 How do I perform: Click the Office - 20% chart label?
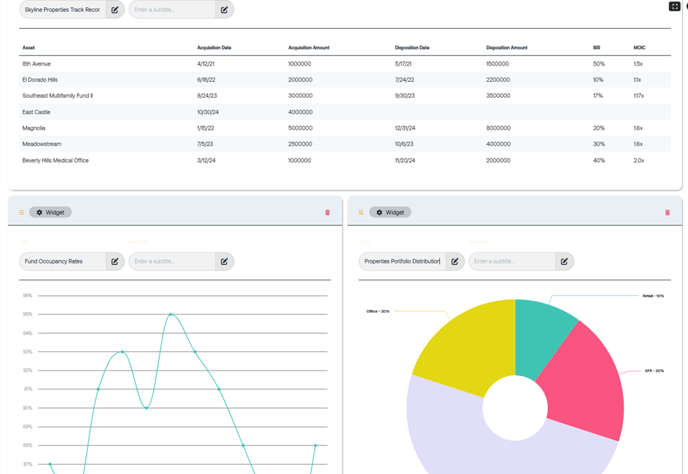pos(378,311)
